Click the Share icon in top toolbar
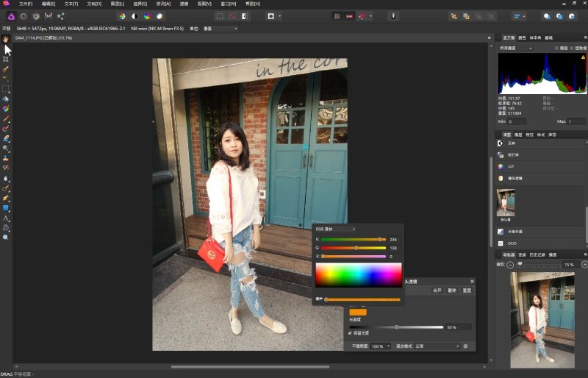Viewport: 588px width, 378px height. tap(60, 15)
